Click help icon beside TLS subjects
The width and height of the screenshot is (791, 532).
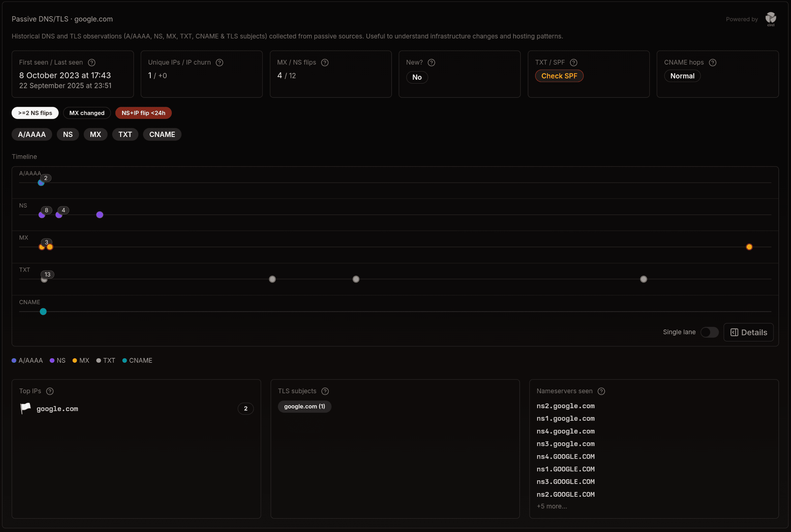325,391
